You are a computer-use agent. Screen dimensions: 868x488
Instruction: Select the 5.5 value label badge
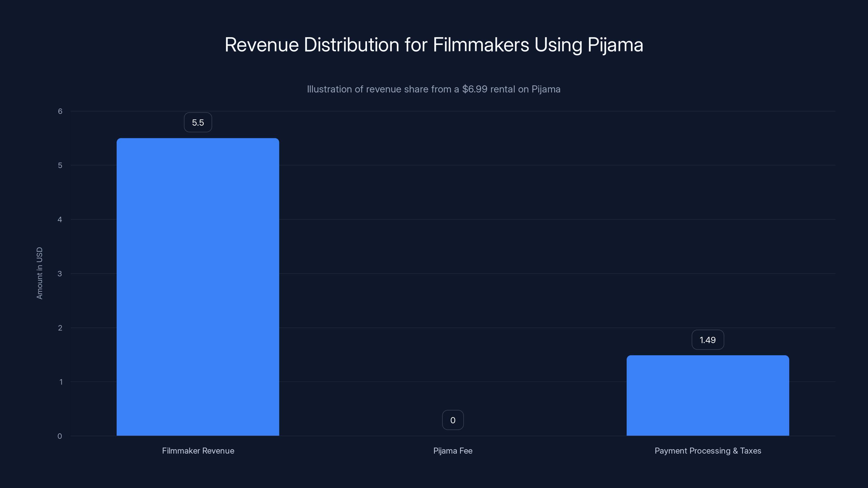point(197,122)
